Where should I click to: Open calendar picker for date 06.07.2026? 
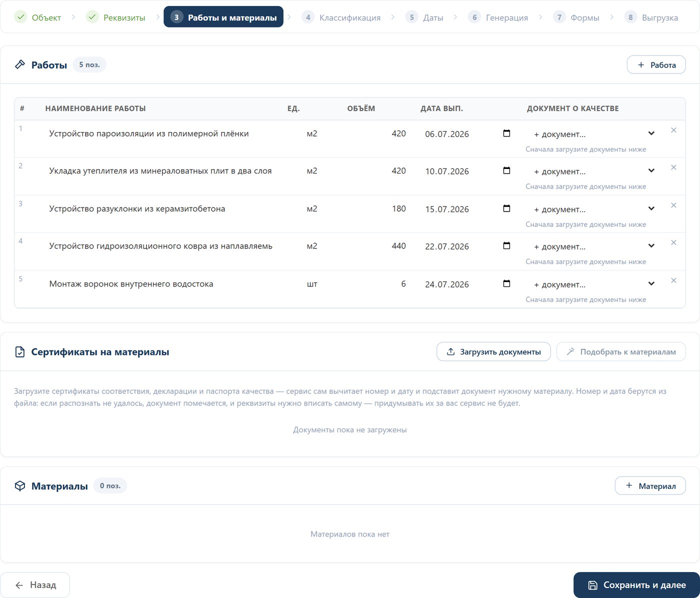tap(506, 133)
